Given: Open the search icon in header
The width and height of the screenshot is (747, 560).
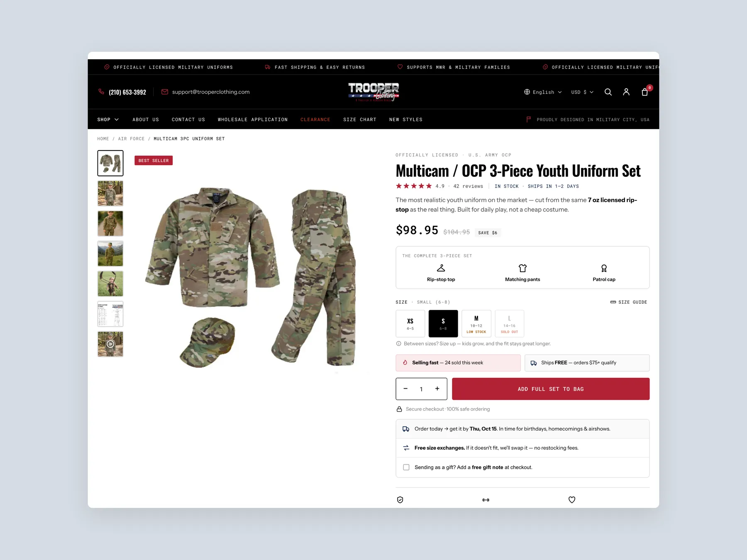Looking at the screenshot, I should click(x=608, y=92).
